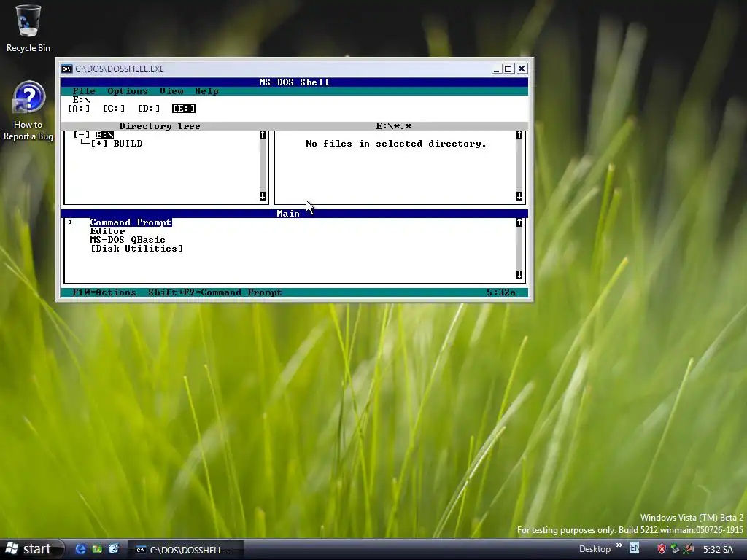Maximize the DOSSHELL window
This screenshot has height=560, width=747.
pyautogui.click(x=508, y=69)
